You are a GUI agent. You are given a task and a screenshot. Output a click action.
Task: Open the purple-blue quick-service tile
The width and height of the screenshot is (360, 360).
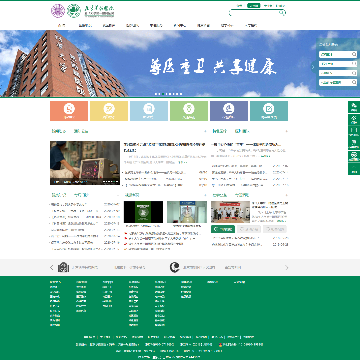229,111
